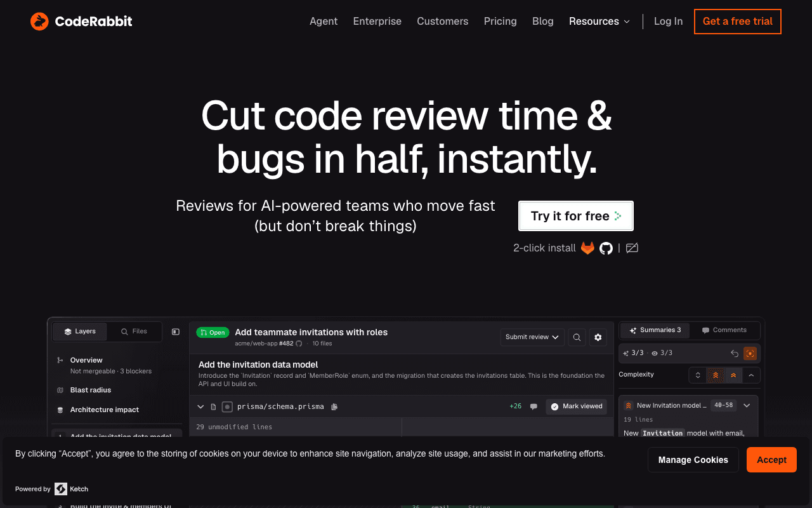
Task: Click the collapse up-chevron in Complexity row
Action: point(751,375)
